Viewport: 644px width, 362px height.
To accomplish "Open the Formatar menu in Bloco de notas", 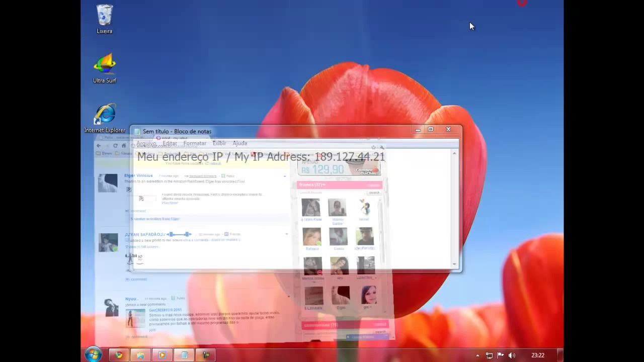I will (x=195, y=143).
